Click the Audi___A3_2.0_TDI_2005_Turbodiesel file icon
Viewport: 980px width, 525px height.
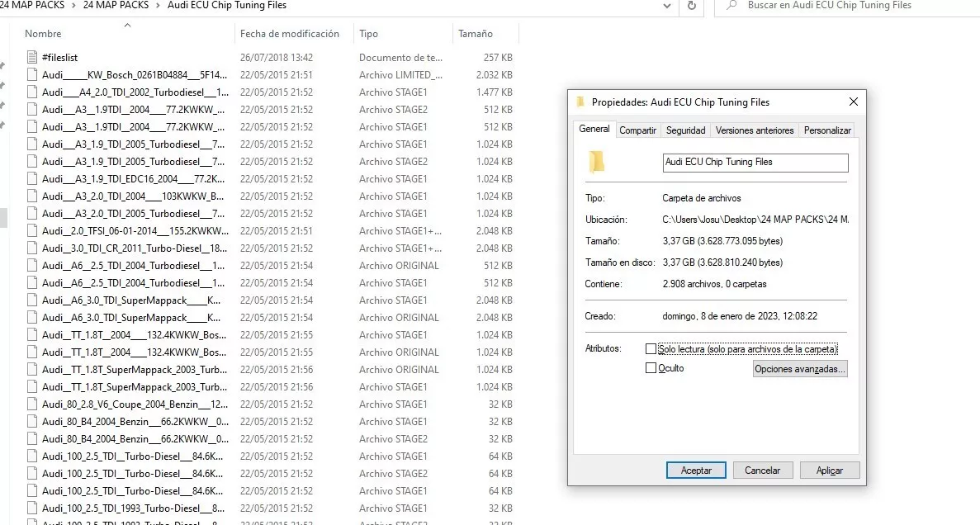[32, 214]
